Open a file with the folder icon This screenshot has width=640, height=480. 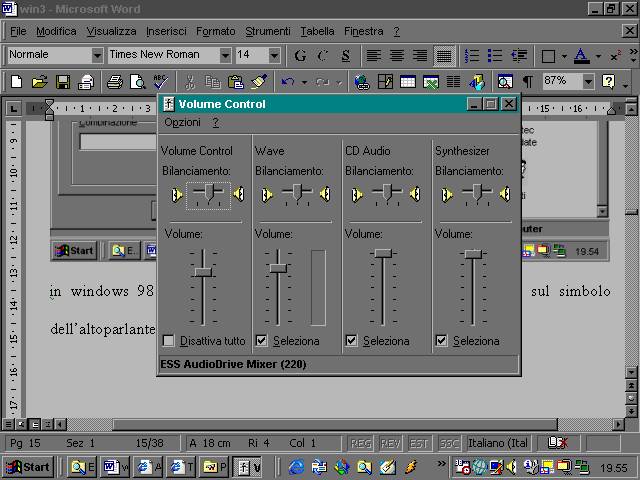pos(40,82)
